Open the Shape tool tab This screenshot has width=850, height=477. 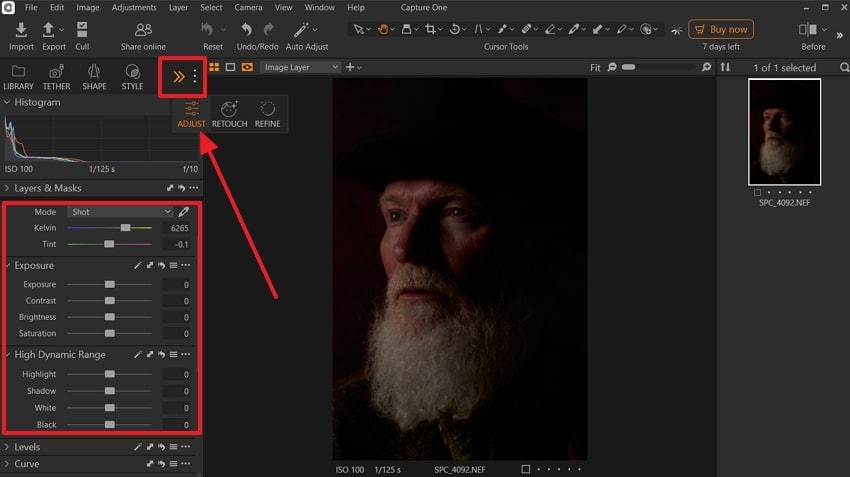(94, 77)
